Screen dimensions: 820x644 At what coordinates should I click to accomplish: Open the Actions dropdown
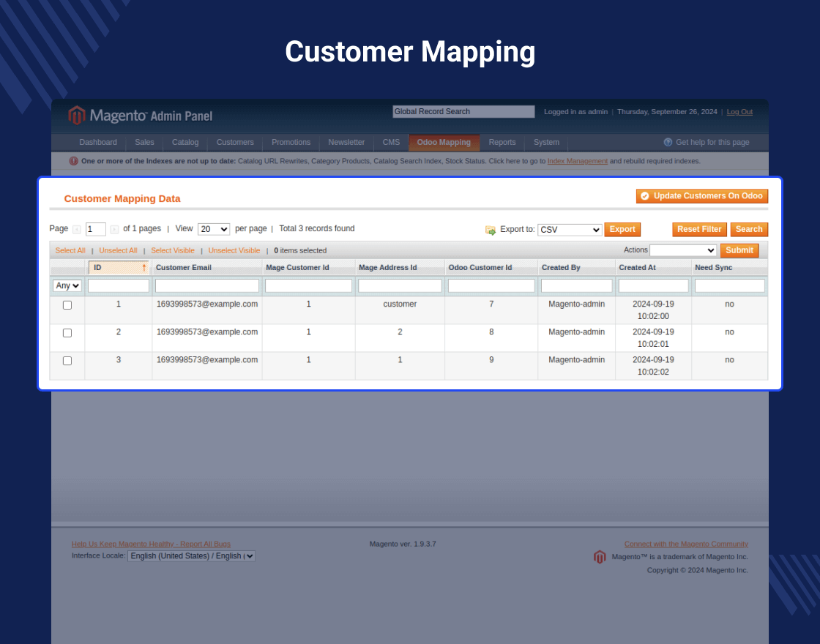click(683, 250)
